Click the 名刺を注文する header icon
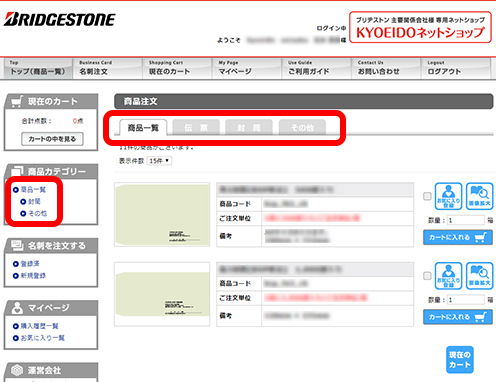This screenshot has width=496, height=382. point(17,245)
